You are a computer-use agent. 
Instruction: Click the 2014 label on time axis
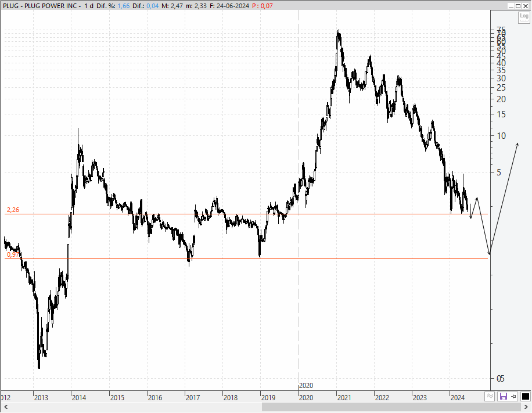(x=79, y=397)
